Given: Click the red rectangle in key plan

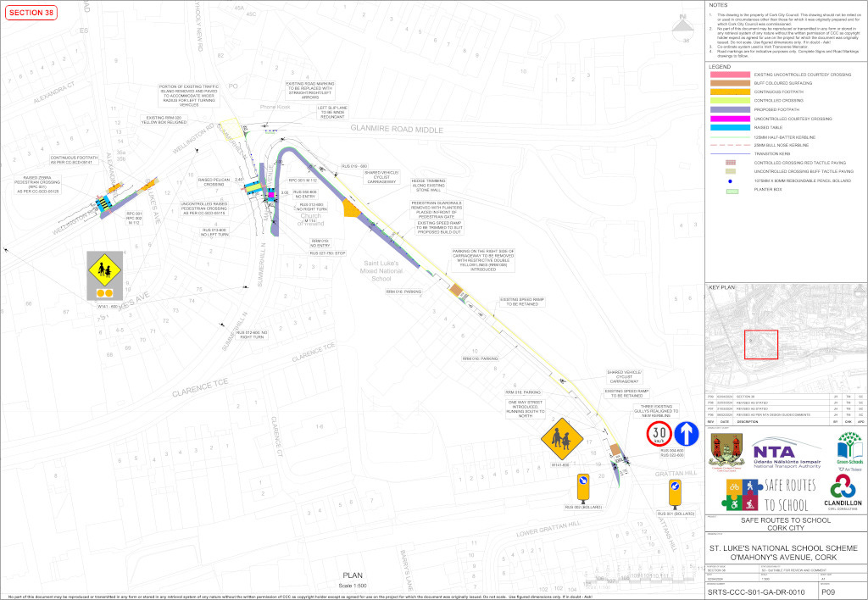Looking at the screenshot, I should 761,344.
